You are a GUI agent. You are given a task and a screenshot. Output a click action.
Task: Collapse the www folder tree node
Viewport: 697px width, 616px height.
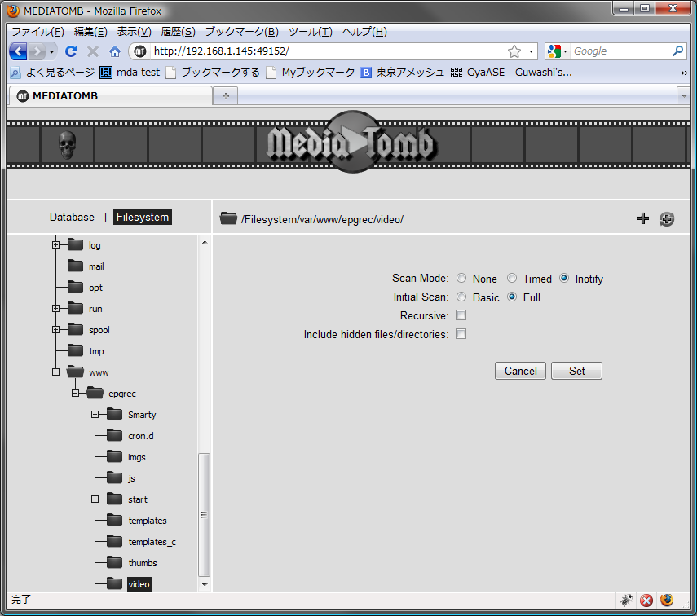55,372
